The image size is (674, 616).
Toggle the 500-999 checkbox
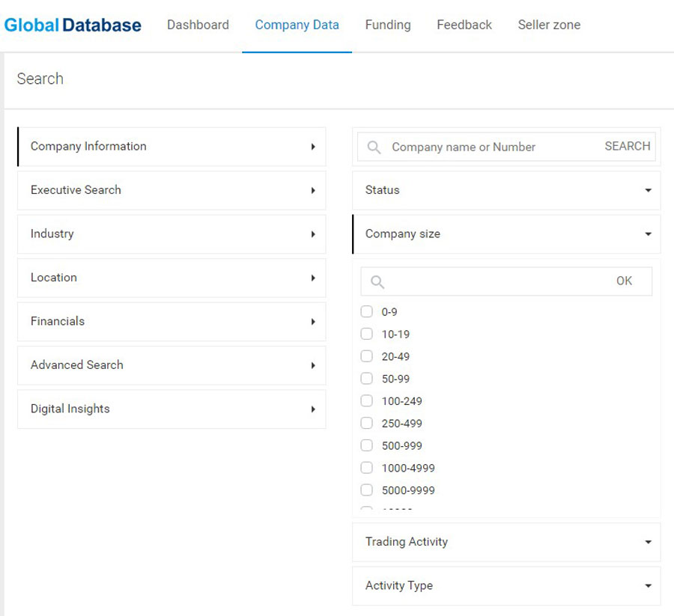coord(367,445)
